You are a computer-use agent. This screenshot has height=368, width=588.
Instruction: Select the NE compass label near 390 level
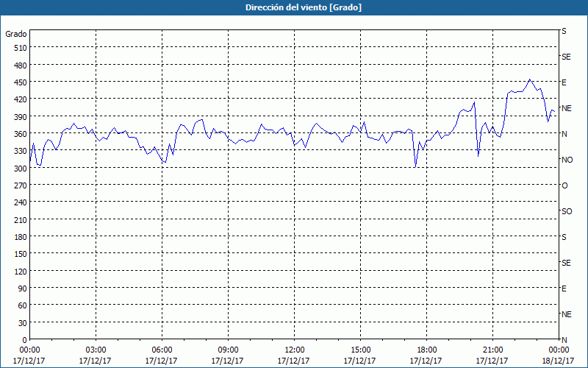(x=566, y=108)
